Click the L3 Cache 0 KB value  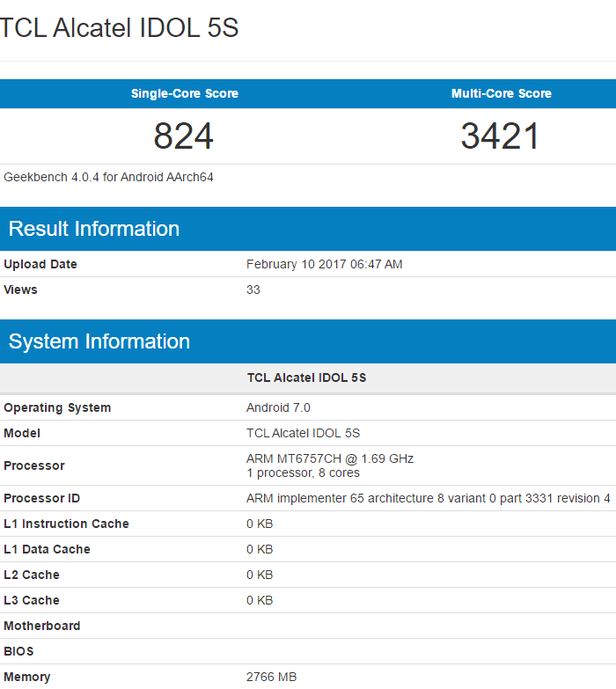pyautogui.click(x=260, y=600)
